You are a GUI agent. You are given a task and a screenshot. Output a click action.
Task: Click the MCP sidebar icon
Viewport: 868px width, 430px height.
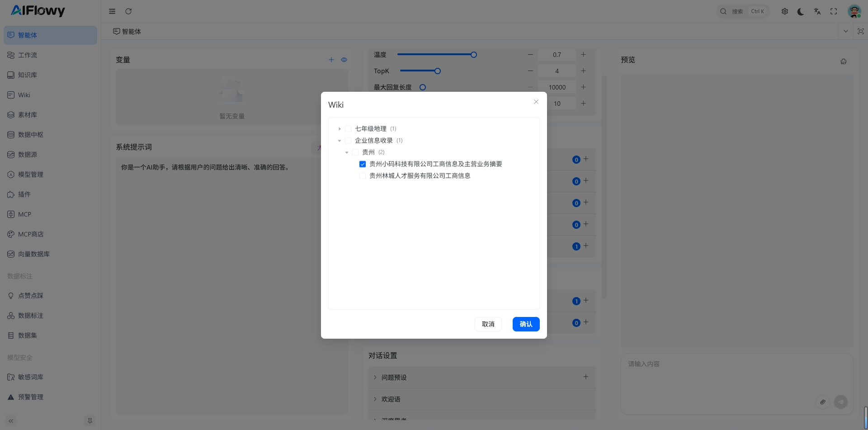click(11, 214)
